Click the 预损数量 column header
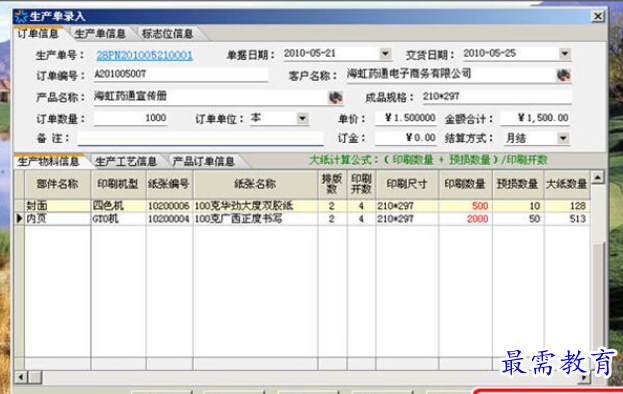This screenshot has height=394, width=623. tap(518, 184)
